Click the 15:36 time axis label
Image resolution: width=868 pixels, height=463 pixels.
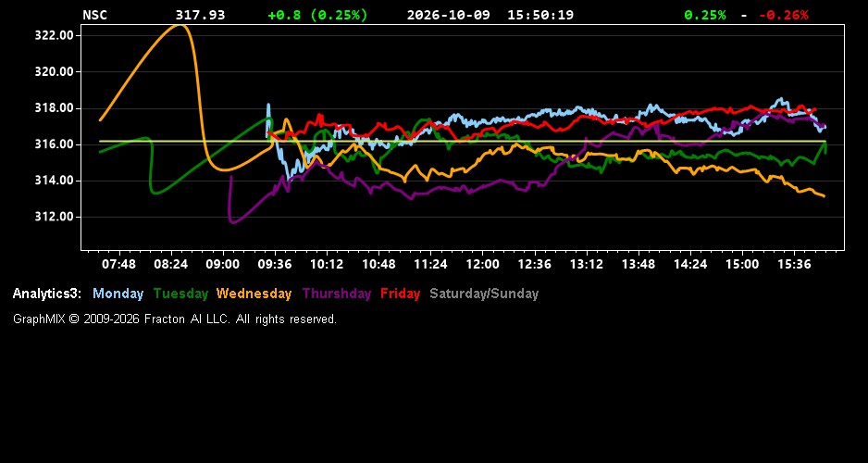pos(794,264)
